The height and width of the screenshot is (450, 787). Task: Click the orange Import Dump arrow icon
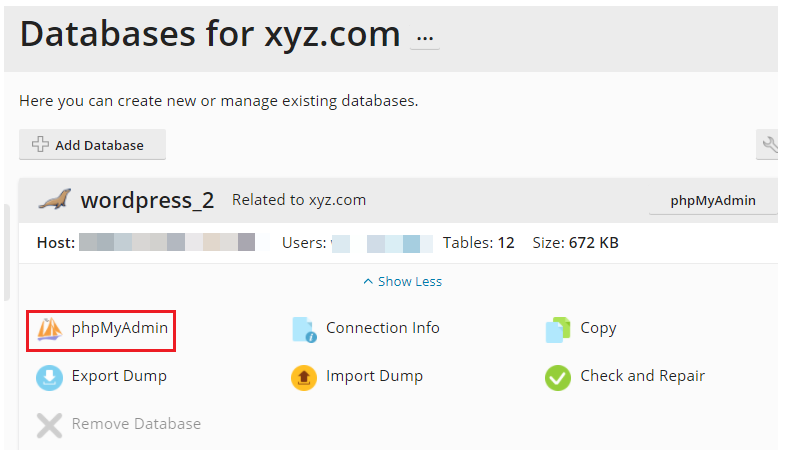(303, 377)
